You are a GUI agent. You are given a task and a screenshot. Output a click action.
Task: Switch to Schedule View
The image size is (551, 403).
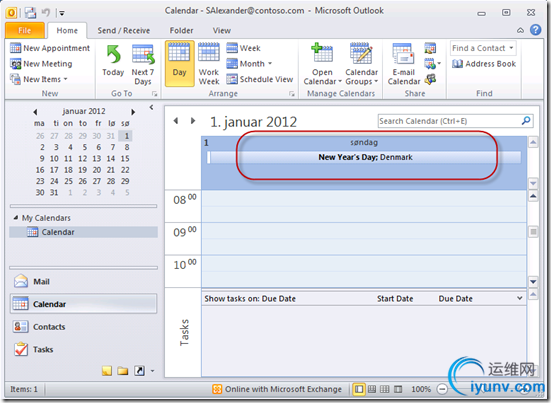(x=260, y=79)
